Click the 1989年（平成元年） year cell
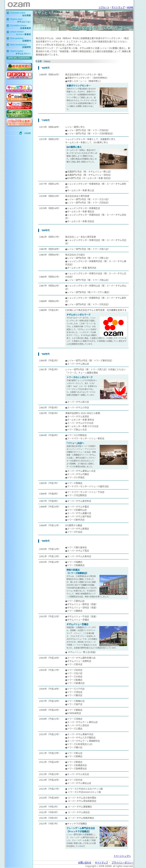 (x=49, y=310)
